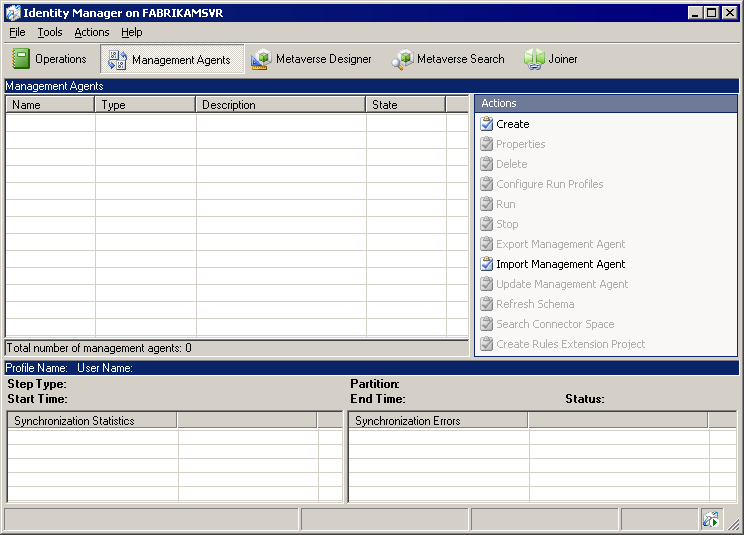This screenshot has height=535, width=744.
Task: Click the Properties action text
Action: (x=521, y=144)
